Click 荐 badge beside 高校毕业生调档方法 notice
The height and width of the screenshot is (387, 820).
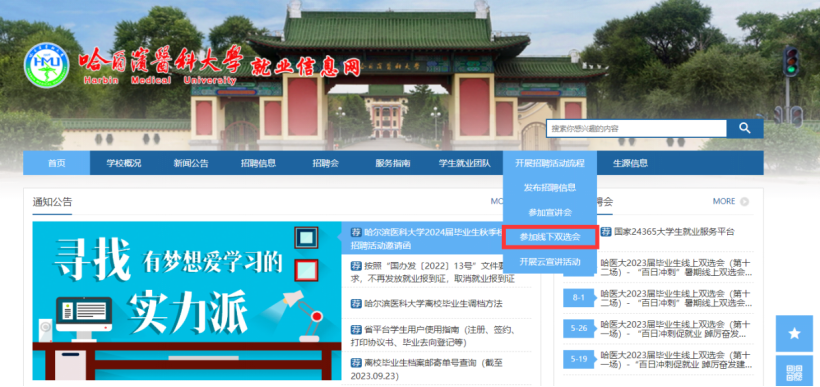[x=356, y=303]
